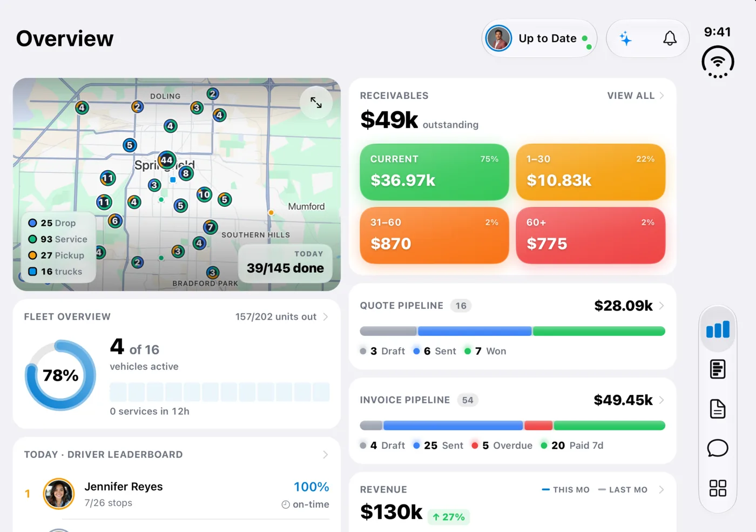Open the 1–30 days $10.83k card
The height and width of the screenshot is (532, 756).
coord(590,172)
